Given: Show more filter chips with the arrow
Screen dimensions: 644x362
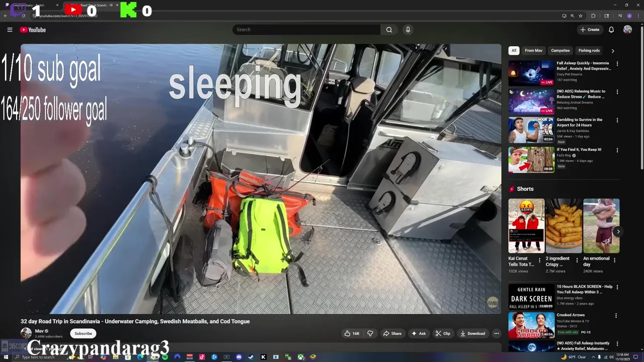Looking at the screenshot, I should coord(612,51).
